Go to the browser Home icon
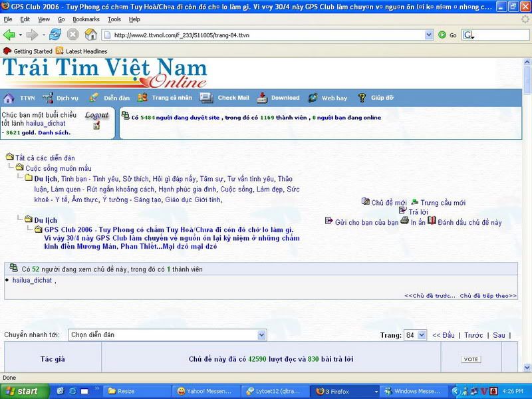Screen dimensions: 532x399 click(90, 35)
